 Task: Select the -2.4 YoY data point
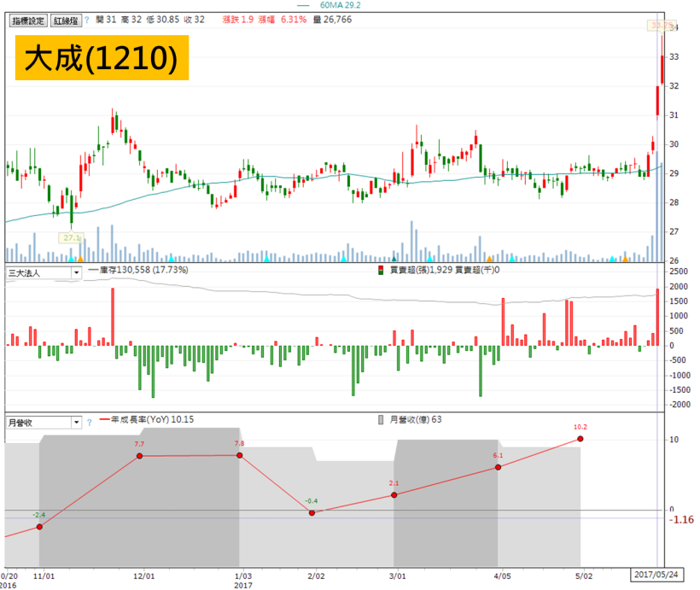click(39, 527)
